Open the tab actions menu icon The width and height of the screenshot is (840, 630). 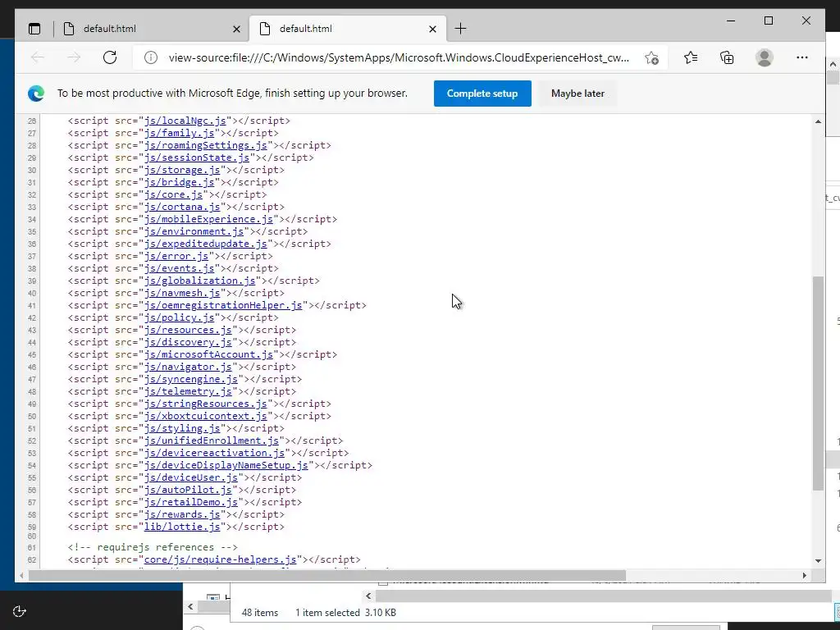[34, 29]
